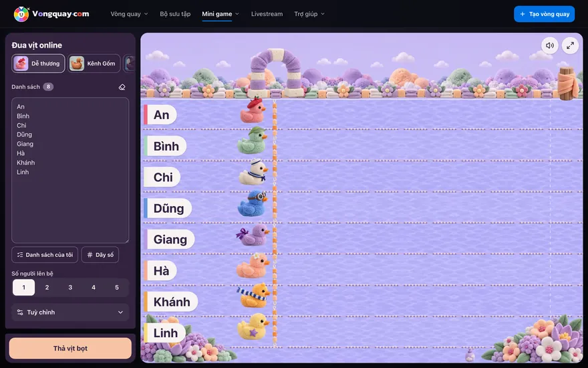Open the Mini game dropdown menu
588x368 pixels.
220,14
